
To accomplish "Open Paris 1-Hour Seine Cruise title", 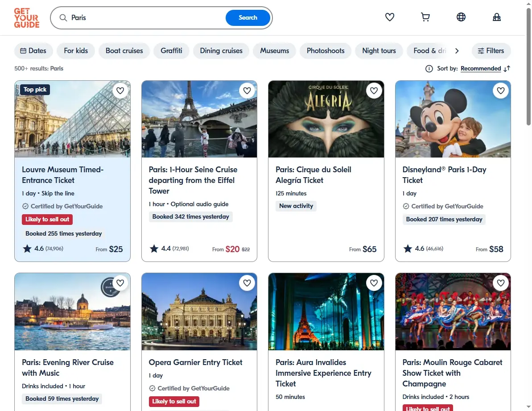I will point(193,180).
